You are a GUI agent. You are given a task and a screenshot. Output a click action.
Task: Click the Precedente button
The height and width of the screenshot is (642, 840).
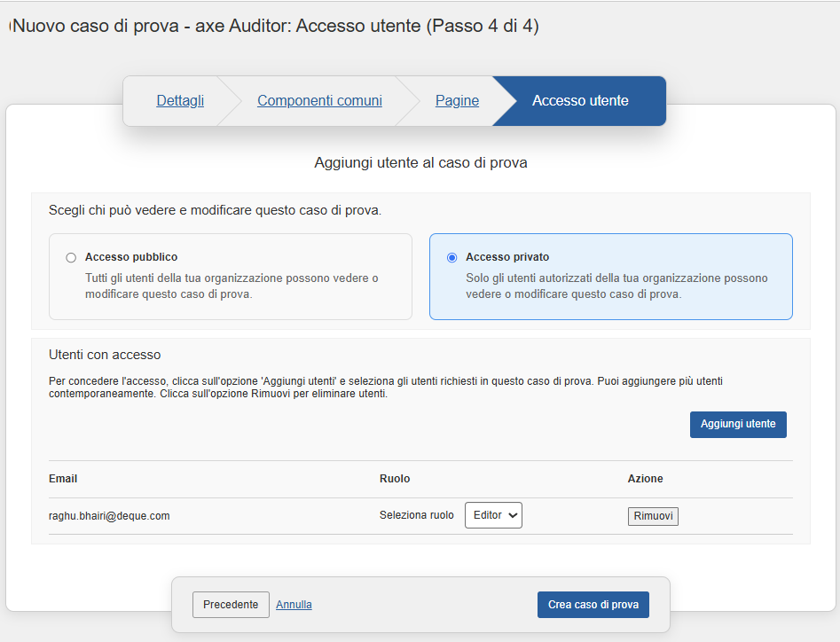click(x=231, y=605)
